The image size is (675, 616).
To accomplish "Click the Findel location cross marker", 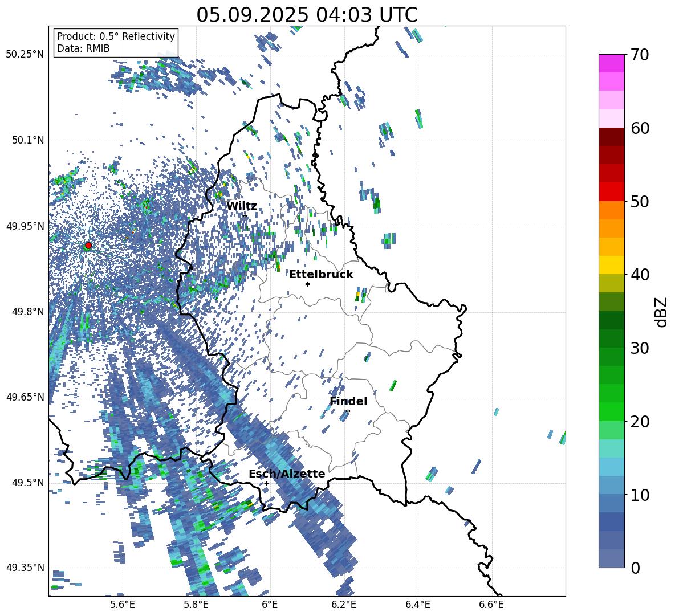I will [x=348, y=411].
